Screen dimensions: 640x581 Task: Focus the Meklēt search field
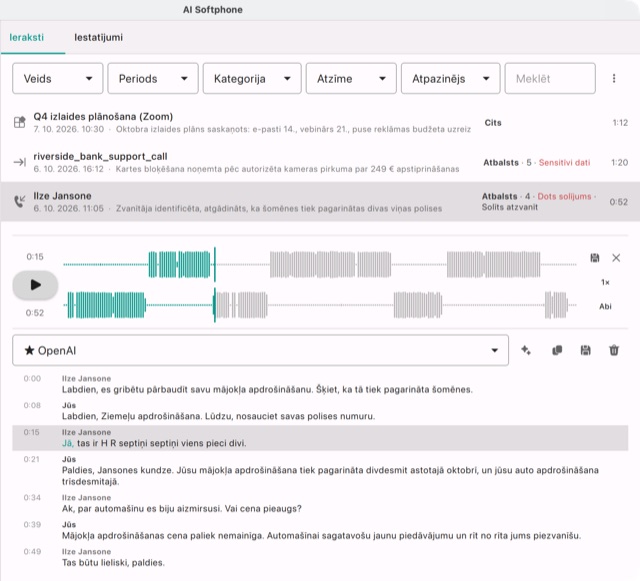click(550, 78)
